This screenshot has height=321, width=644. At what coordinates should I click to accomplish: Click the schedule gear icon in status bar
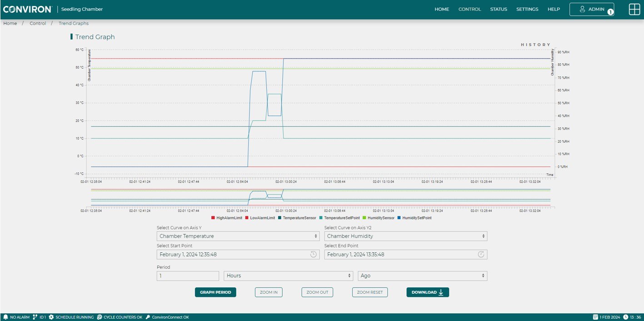(x=51, y=317)
